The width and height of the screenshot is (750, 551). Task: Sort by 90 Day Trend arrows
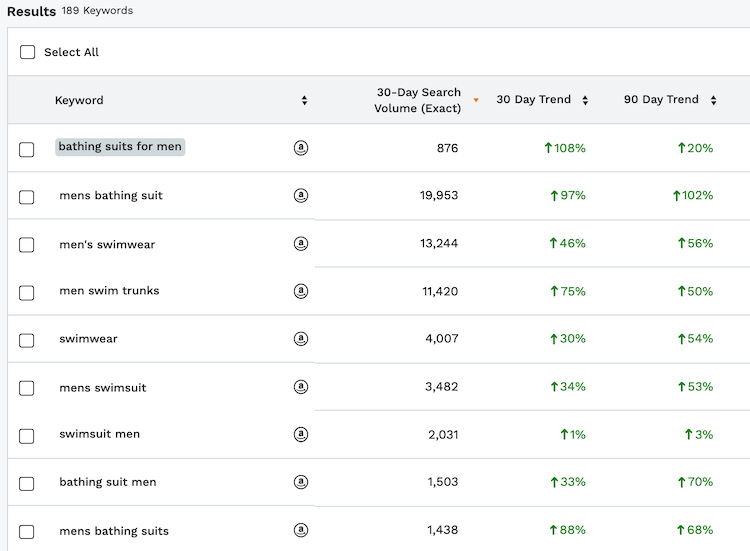(713, 100)
